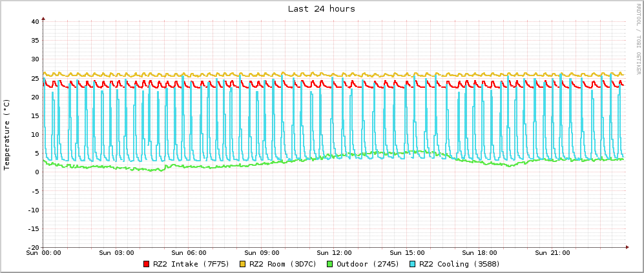Click the cyan RZ2 Cooling legend swatch
The image size is (644, 273).
click(x=412, y=264)
